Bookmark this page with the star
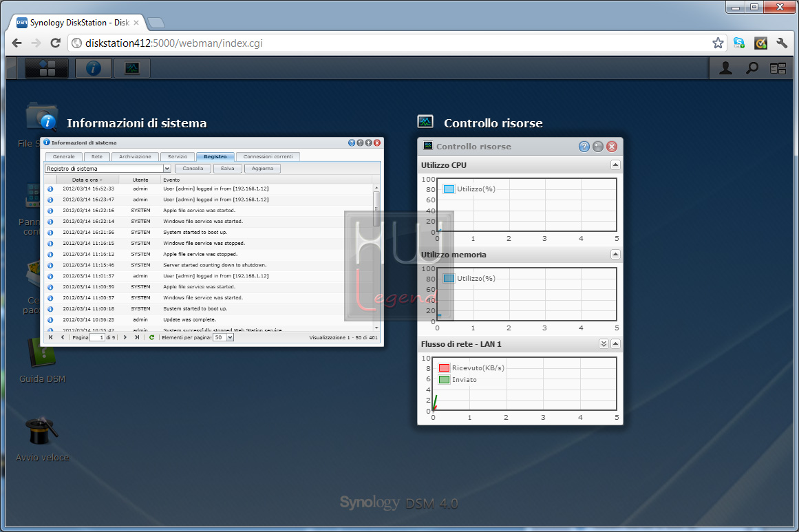 coord(718,43)
